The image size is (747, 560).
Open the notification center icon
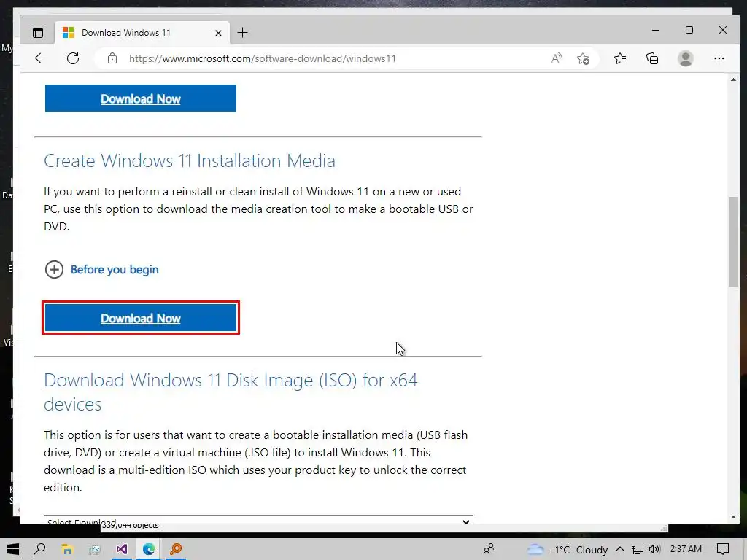pos(723,549)
